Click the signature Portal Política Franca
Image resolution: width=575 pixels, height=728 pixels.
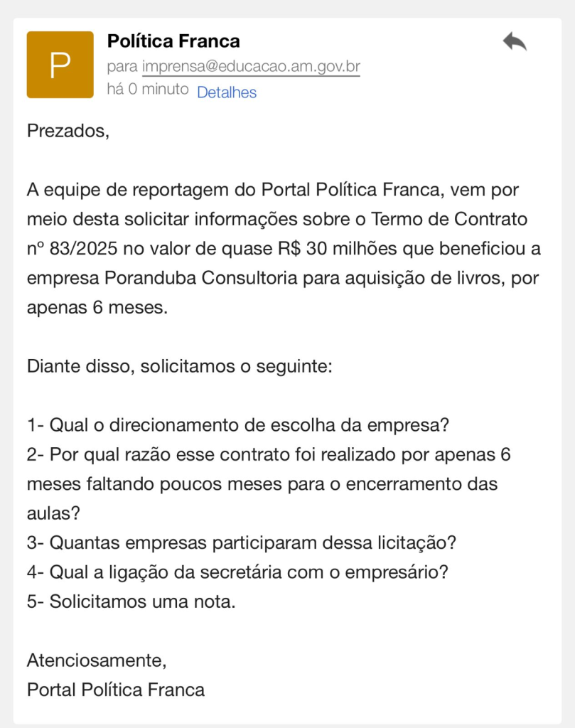click(116, 690)
